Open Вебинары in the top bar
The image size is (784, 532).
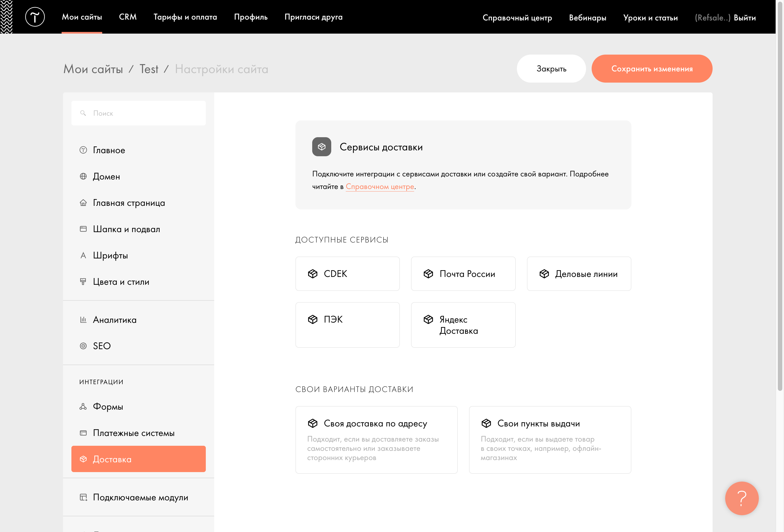(x=587, y=18)
